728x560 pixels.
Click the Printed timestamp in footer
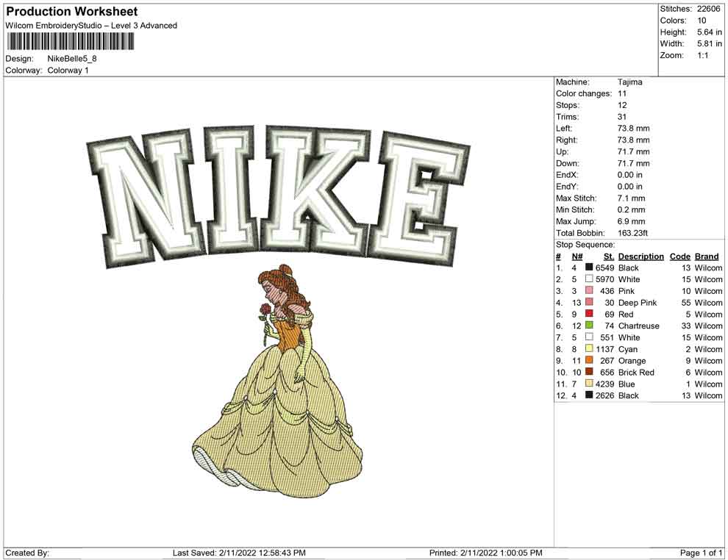pyautogui.click(x=485, y=553)
